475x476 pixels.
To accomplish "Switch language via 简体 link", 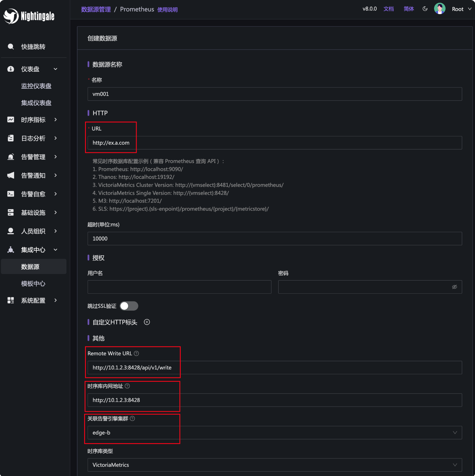I will 409,9.
